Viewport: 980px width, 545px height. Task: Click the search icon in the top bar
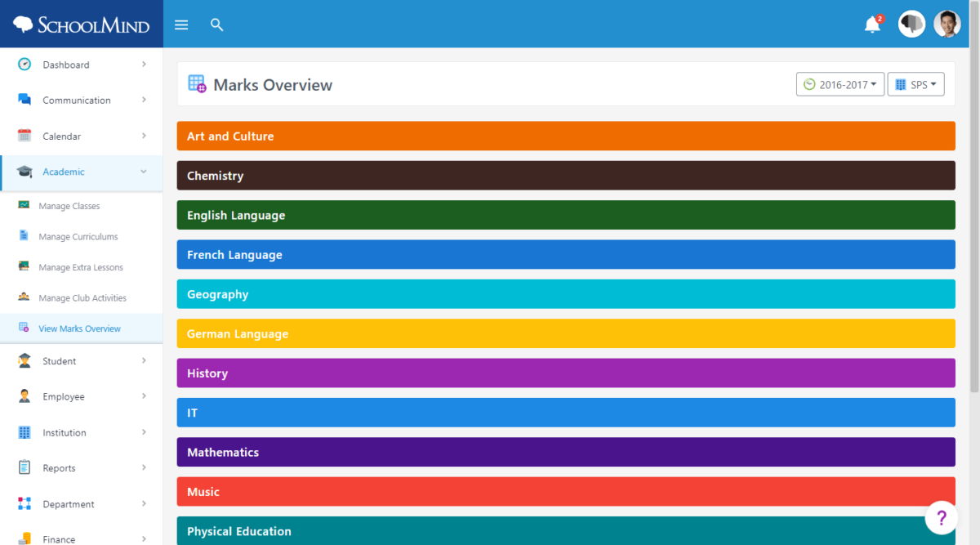coord(216,25)
